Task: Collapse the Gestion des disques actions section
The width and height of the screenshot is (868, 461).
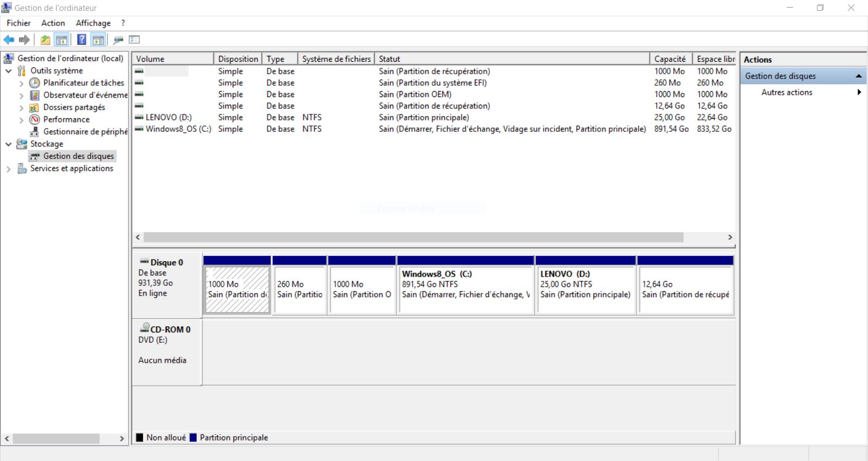Action: (x=858, y=76)
